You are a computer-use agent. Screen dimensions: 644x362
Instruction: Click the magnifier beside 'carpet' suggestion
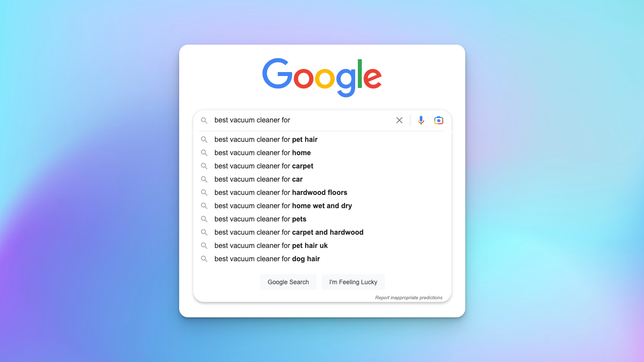(204, 166)
